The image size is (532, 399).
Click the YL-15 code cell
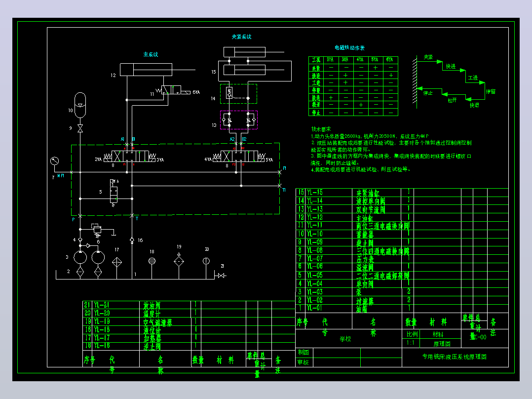tap(315, 193)
